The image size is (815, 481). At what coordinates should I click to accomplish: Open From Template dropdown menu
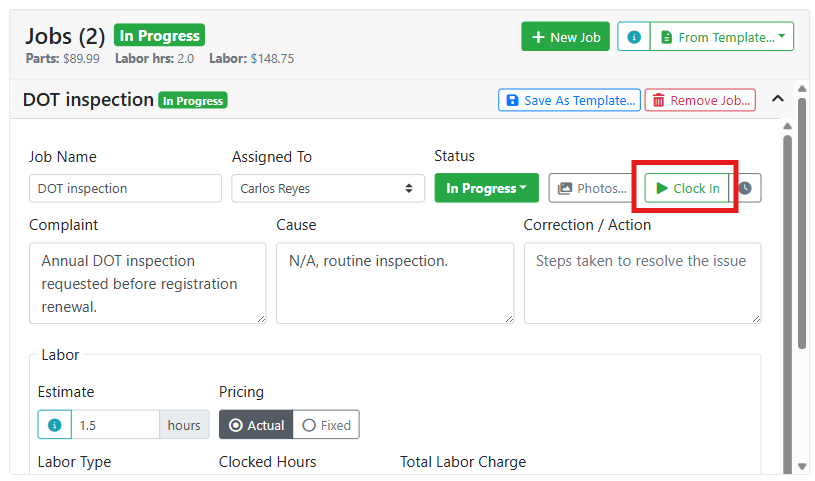click(x=722, y=37)
